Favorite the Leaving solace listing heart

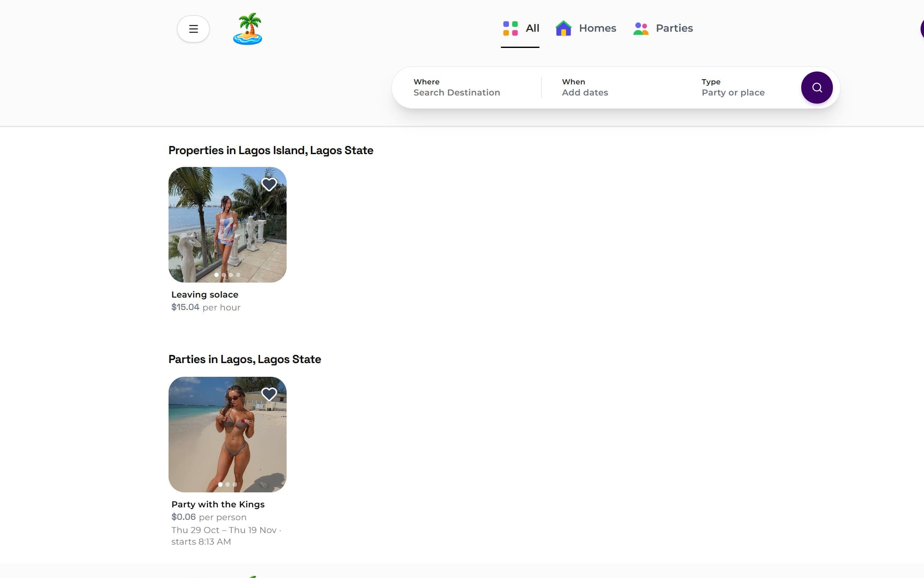pyautogui.click(x=269, y=185)
